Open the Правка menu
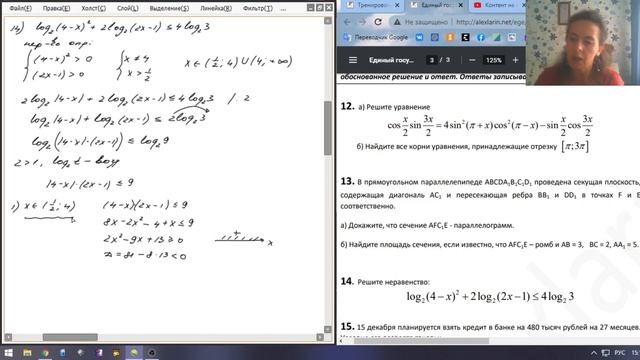This screenshot has width=640, height=360. pyautogui.click(x=56, y=8)
